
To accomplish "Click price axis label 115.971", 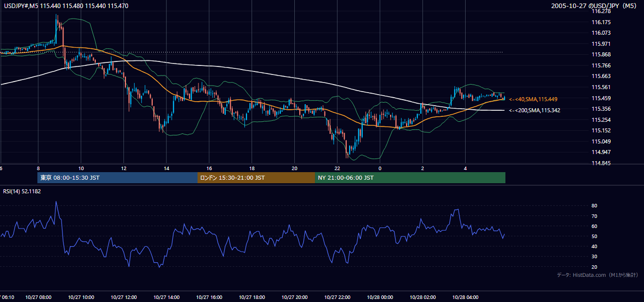I will click(602, 44).
